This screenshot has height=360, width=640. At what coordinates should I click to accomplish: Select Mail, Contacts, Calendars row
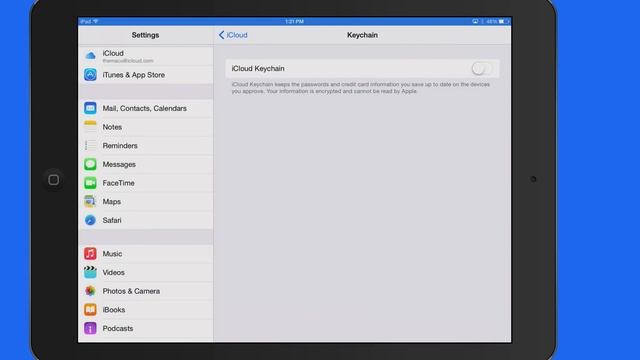point(145,108)
